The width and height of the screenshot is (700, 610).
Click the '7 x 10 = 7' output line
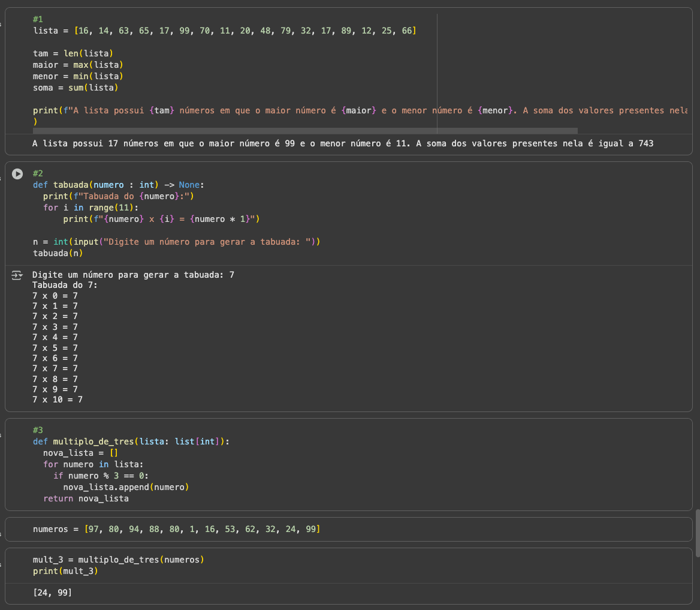pyautogui.click(x=58, y=399)
